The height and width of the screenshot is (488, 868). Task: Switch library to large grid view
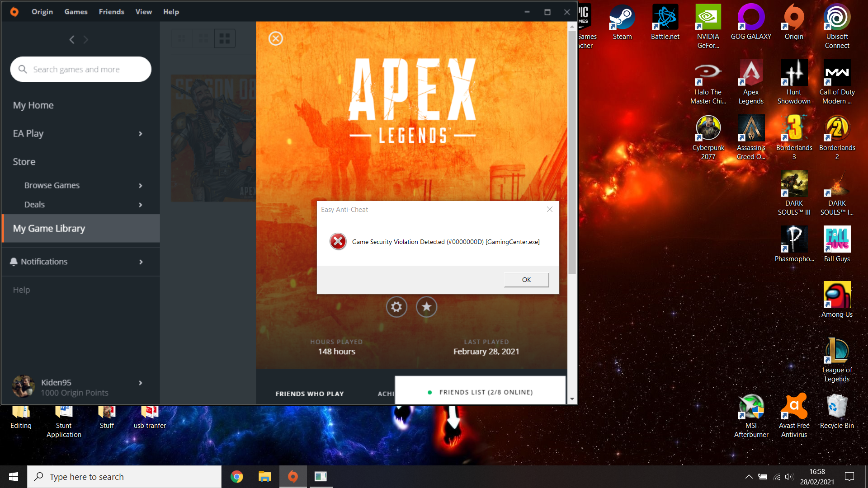point(225,39)
